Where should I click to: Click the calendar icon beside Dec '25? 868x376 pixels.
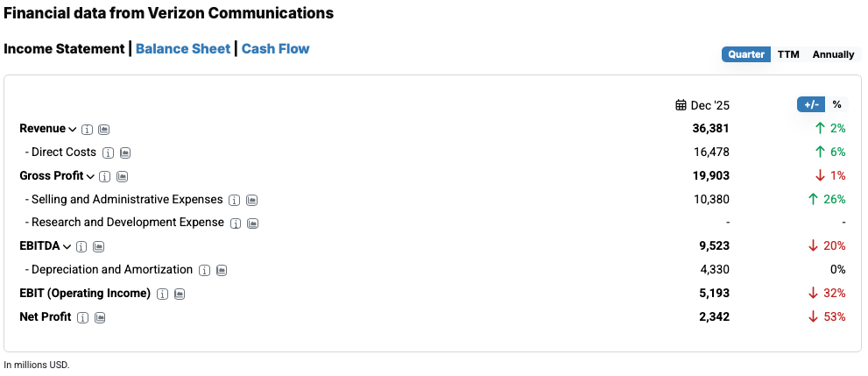681,105
